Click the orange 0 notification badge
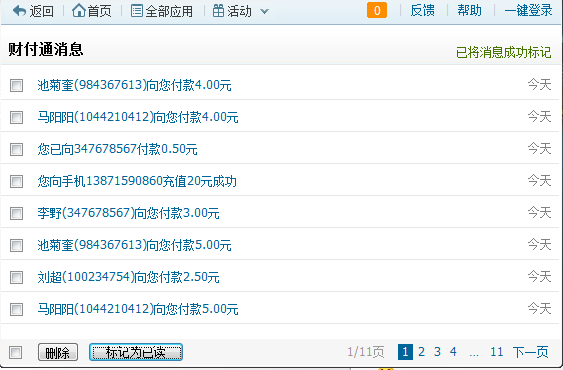This screenshot has width=563, height=370. pos(377,10)
